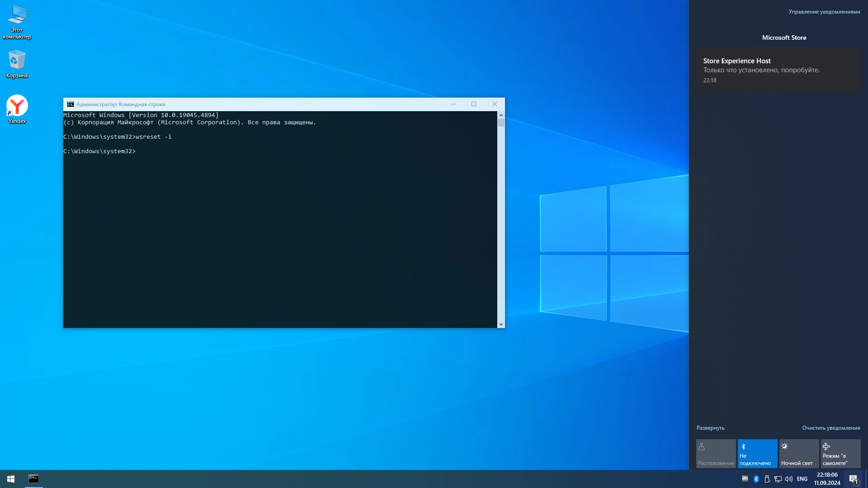Open the Store Experience Host notification

tap(778, 70)
